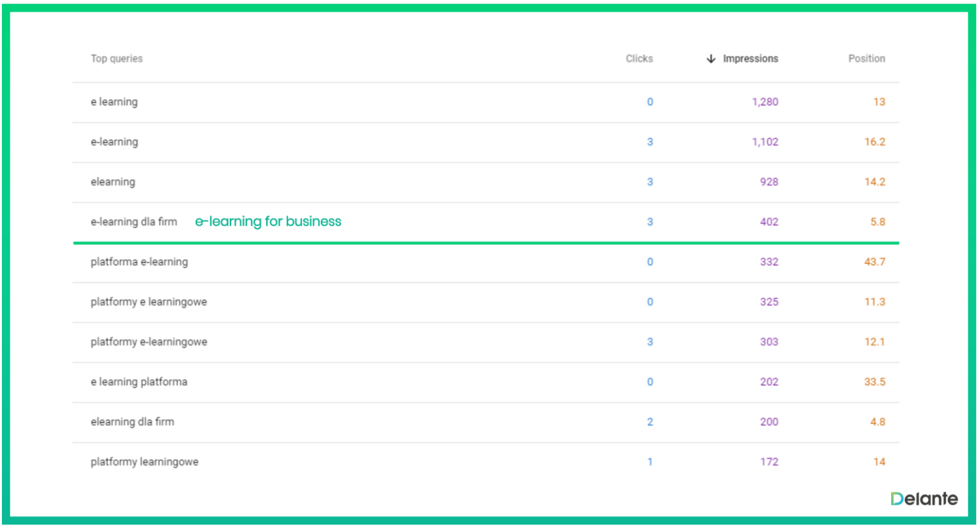Image resolution: width=980 pixels, height=527 pixels.
Task: Sort table by Position column
Action: click(x=866, y=59)
